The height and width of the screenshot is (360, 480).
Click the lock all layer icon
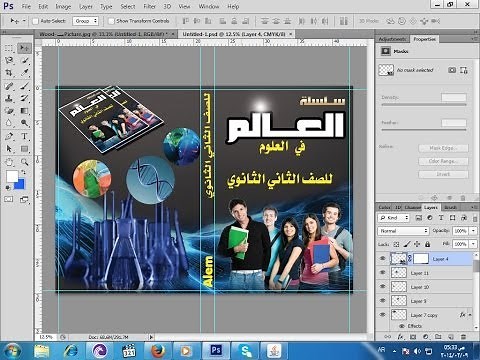[x=428, y=244]
